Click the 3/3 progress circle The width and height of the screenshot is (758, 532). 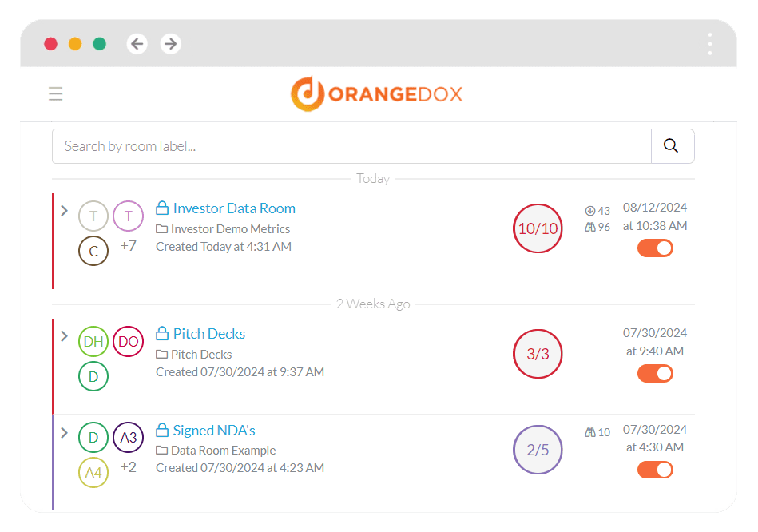click(x=538, y=354)
